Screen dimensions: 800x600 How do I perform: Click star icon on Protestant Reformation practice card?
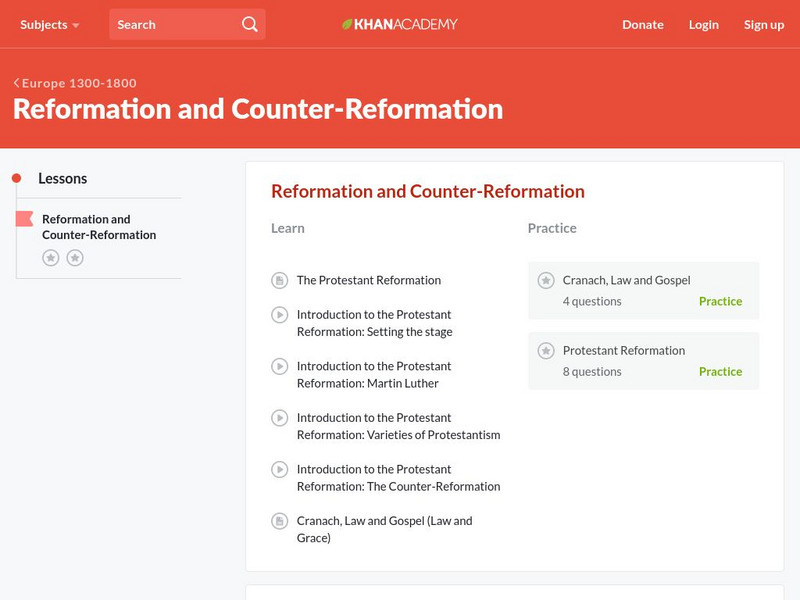(x=546, y=350)
